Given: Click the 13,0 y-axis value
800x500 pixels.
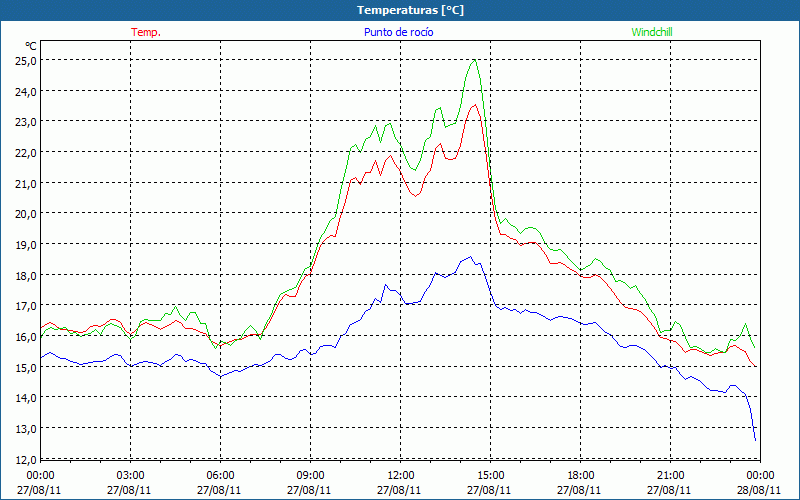Looking at the screenshot, I should coord(25,429).
